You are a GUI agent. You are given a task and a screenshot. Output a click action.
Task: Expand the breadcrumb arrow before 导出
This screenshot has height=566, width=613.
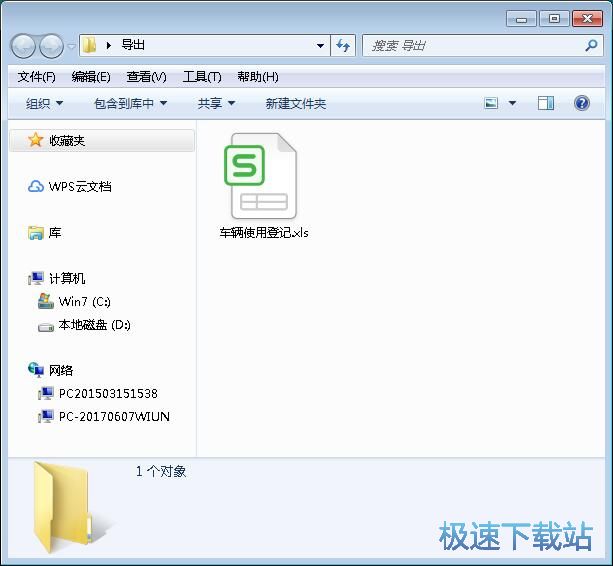[x=109, y=46]
